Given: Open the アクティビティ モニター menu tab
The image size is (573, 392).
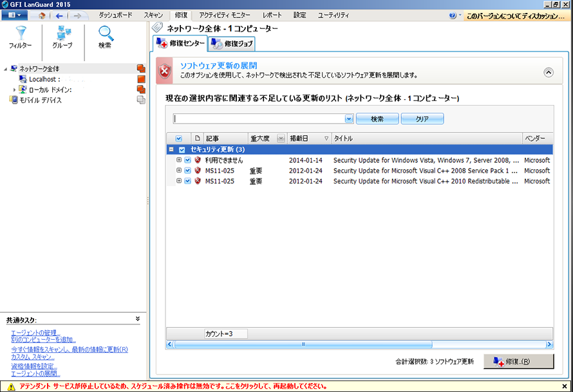Looking at the screenshot, I should (225, 15).
